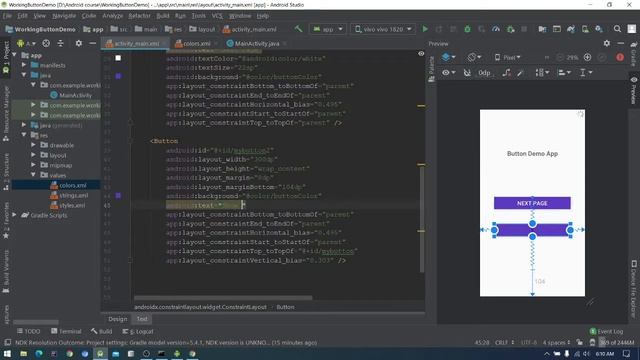
Task: Open the Pixel device dropdown in Preview
Action: coord(507,58)
